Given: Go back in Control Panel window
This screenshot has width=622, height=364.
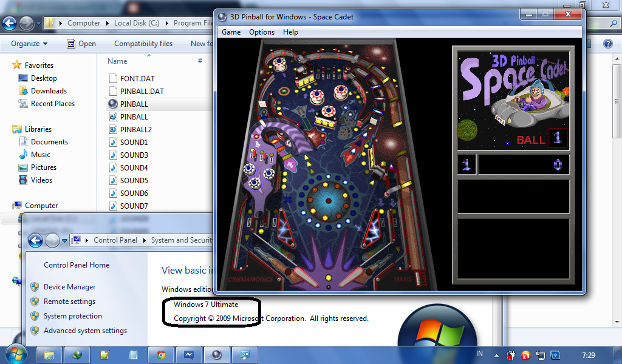Looking at the screenshot, I should (x=35, y=240).
